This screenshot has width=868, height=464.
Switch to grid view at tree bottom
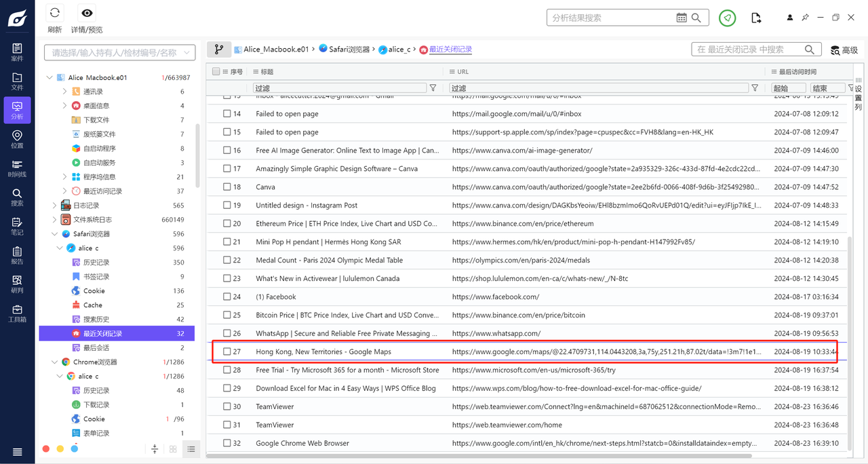(173, 449)
